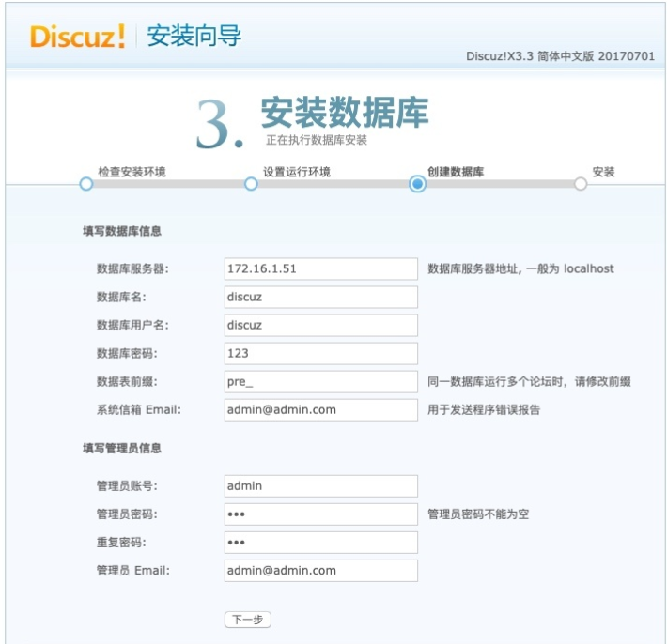Click the 创建数据库 step label
667x644 pixels.
point(456,172)
